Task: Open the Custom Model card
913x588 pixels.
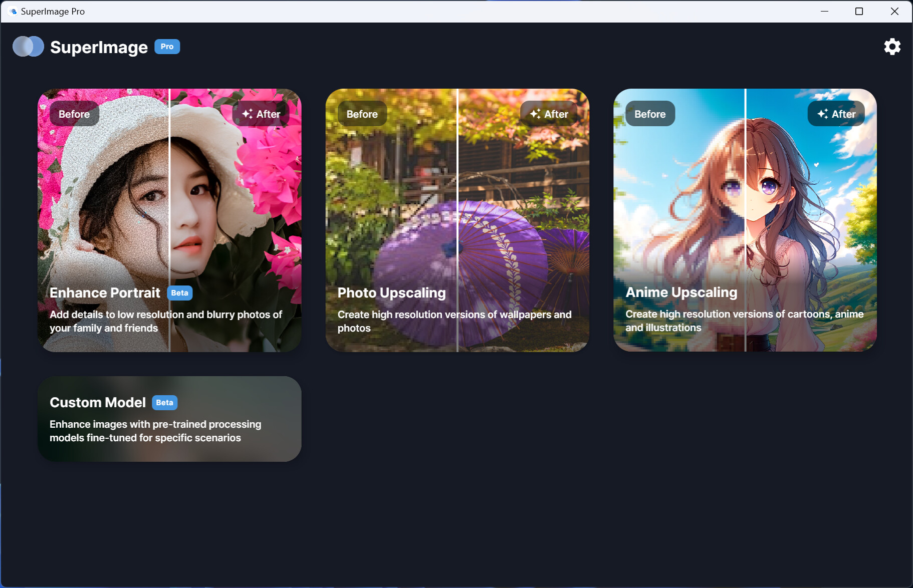Action: (169, 419)
